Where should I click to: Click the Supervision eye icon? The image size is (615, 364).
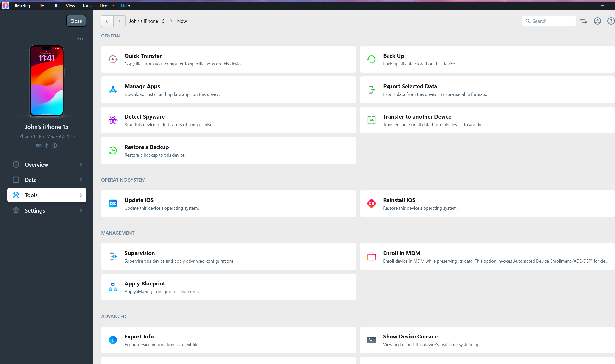[x=113, y=257]
